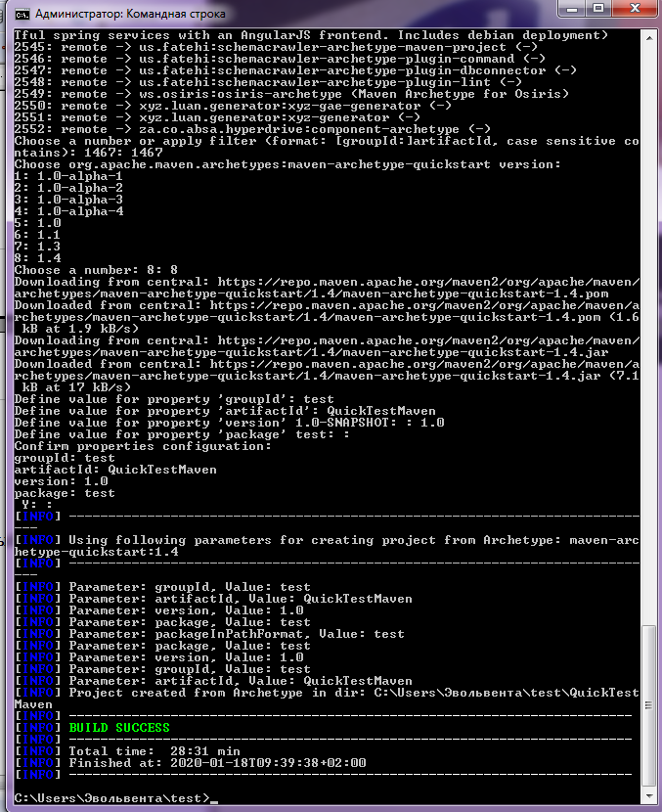Screen dimensions: 662x812
Task: Click version option '5: 1.0'
Action: (38, 223)
